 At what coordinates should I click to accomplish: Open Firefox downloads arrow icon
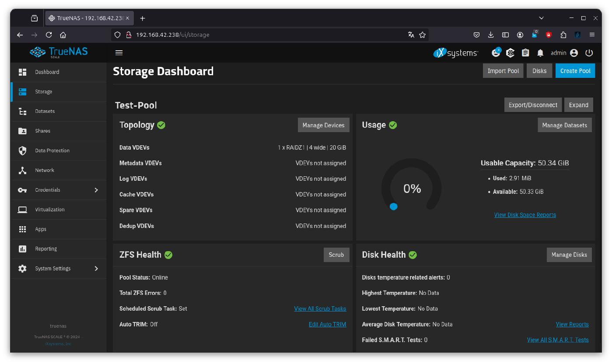[x=491, y=35]
